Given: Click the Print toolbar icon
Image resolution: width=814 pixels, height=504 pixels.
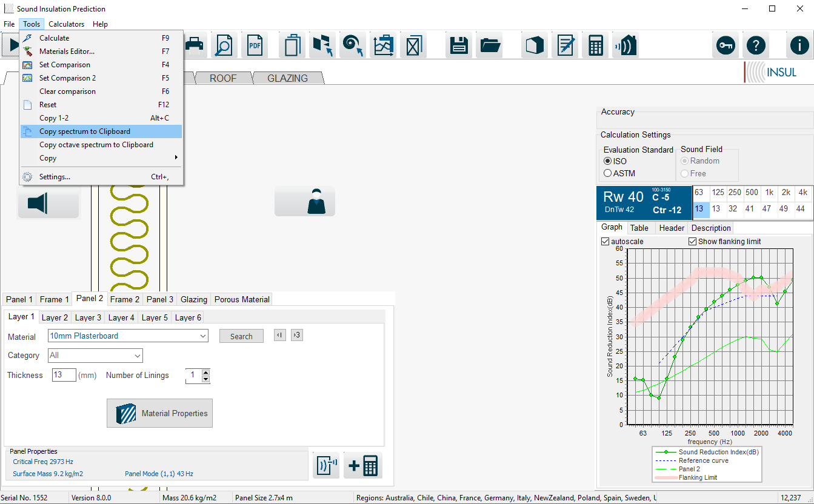Looking at the screenshot, I should [193, 45].
